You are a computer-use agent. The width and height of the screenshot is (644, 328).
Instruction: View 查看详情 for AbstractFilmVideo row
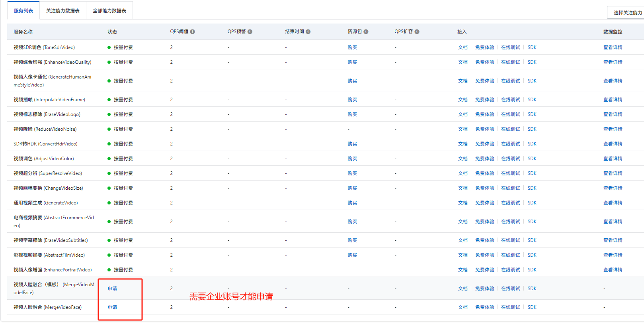(x=613, y=255)
